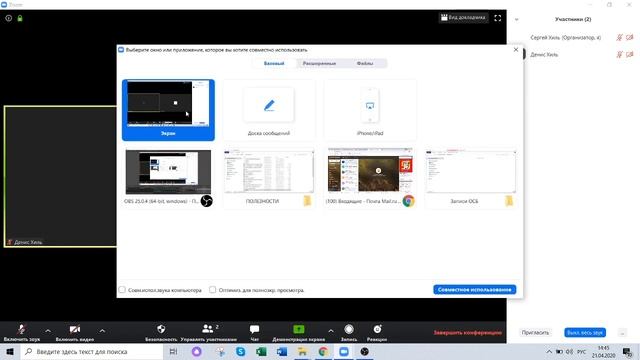Click Денис Хиль muted microphone icon
Screen dimensions: 640x360
pyautogui.click(x=620, y=54)
